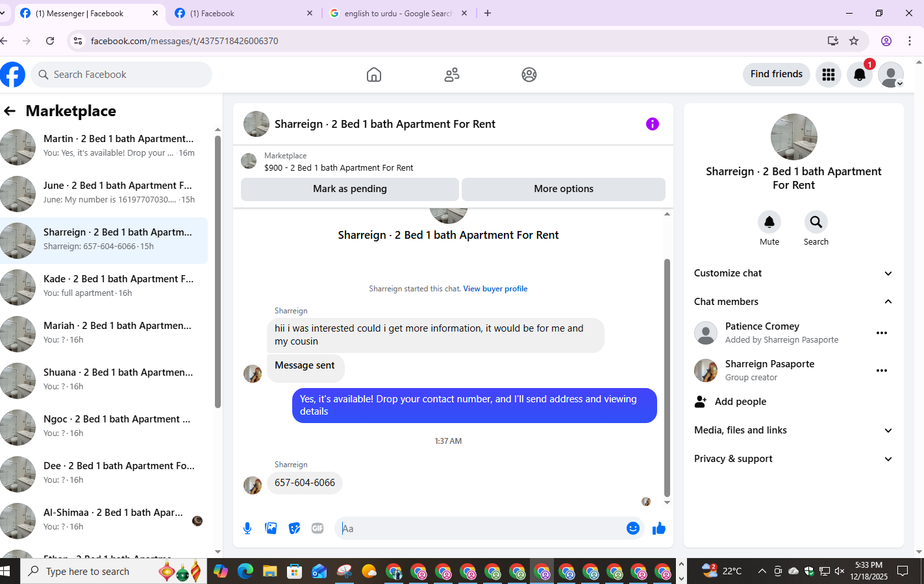Expand Customize chat section
Viewport: 924px width, 584px height.
click(793, 273)
